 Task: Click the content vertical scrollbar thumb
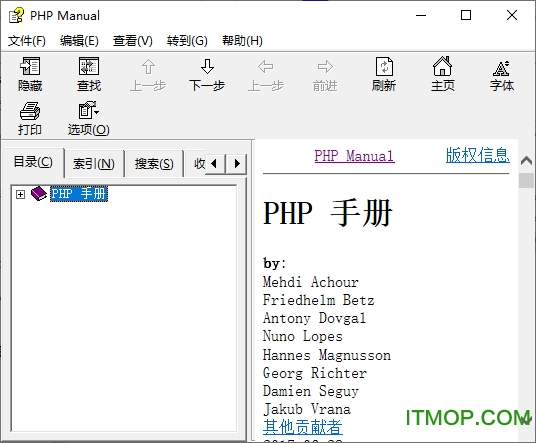coord(526,180)
